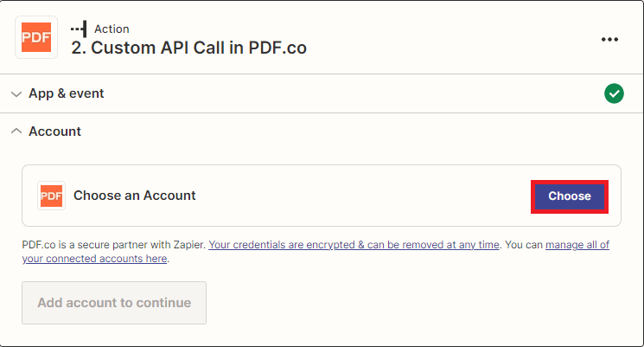Click the text connected accounts here

click(95, 259)
